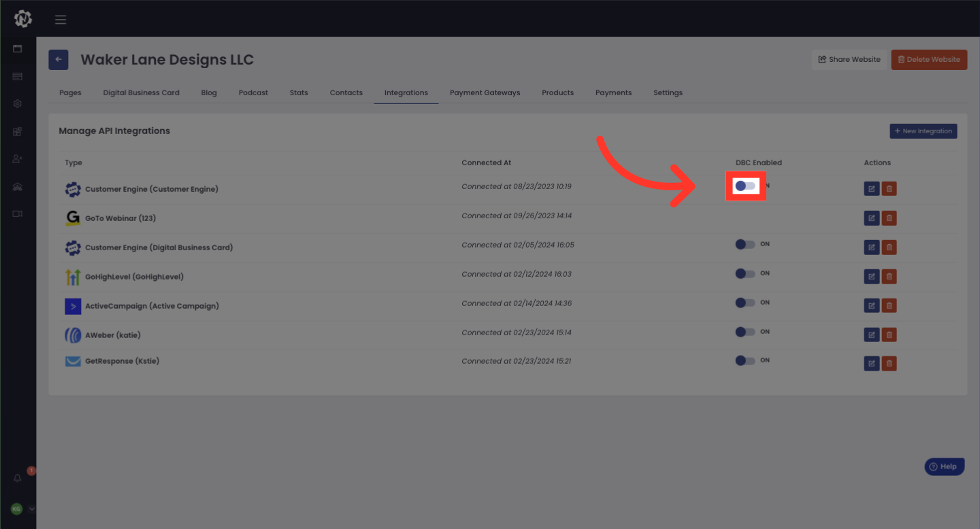Delete the GoTo Webinar (123) integration
980x529 pixels.
[889, 218]
